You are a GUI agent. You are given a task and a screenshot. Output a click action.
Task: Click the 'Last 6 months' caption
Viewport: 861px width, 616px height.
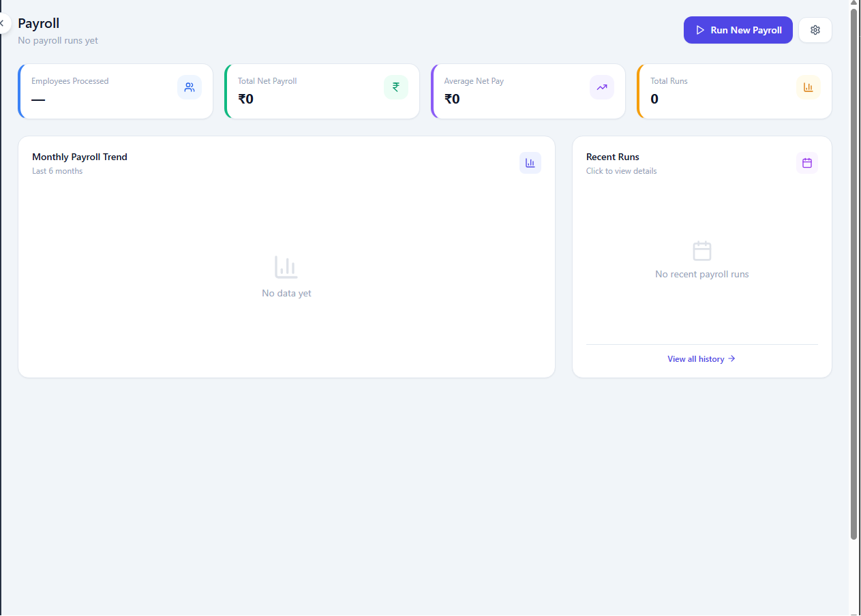click(x=57, y=171)
